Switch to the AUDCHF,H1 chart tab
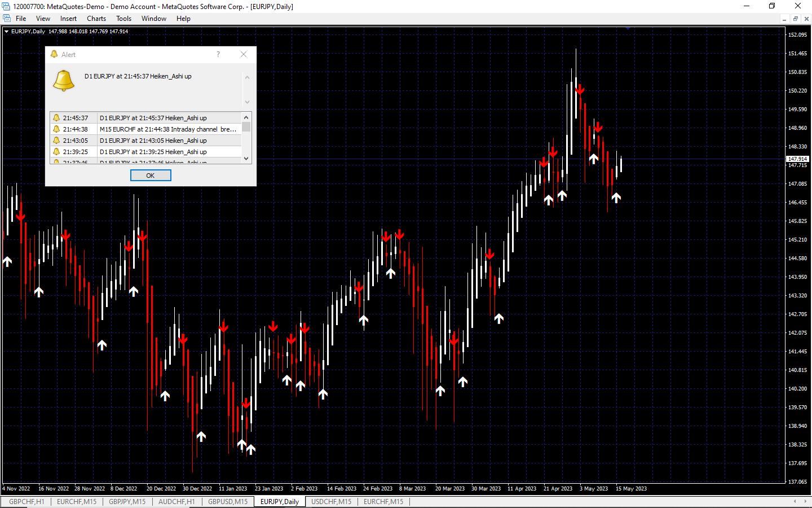The image size is (812, 508). pos(176,502)
